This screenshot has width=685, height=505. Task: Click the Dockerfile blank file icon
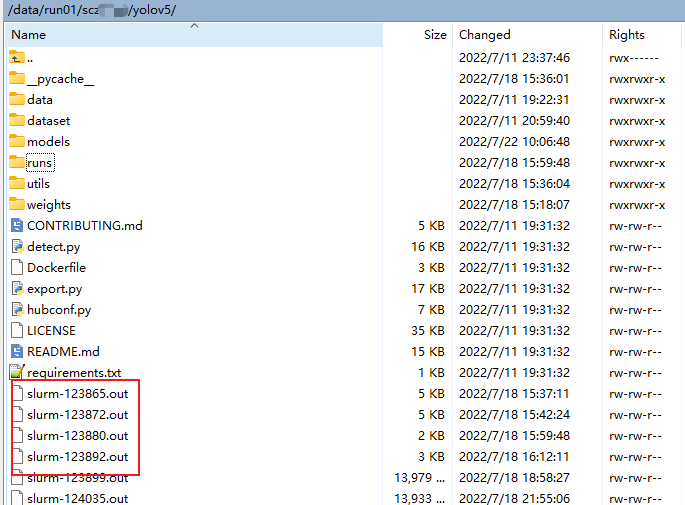[16, 267]
